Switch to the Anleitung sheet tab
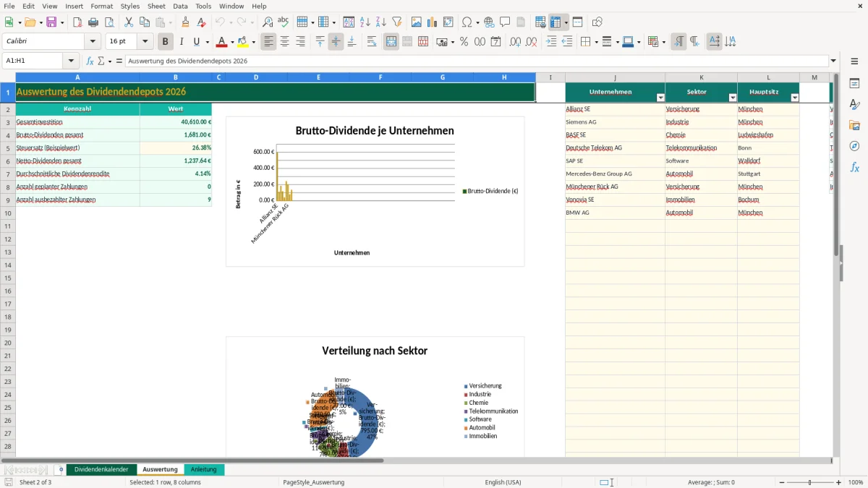The image size is (868, 488). tap(204, 469)
